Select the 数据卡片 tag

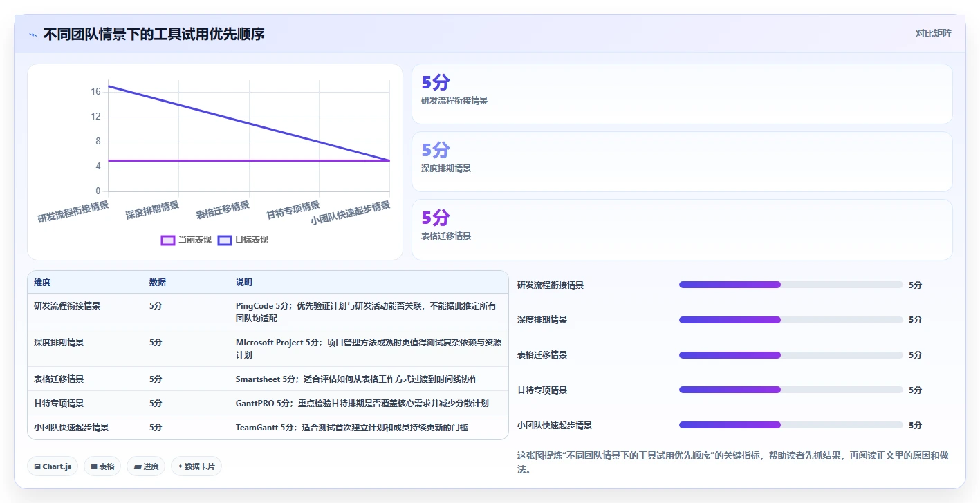[196, 466]
